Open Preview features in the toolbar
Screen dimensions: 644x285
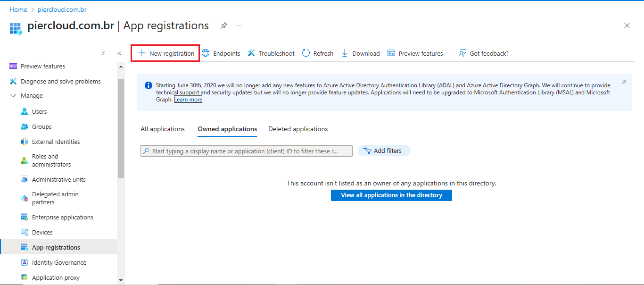pyautogui.click(x=415, y=53)
